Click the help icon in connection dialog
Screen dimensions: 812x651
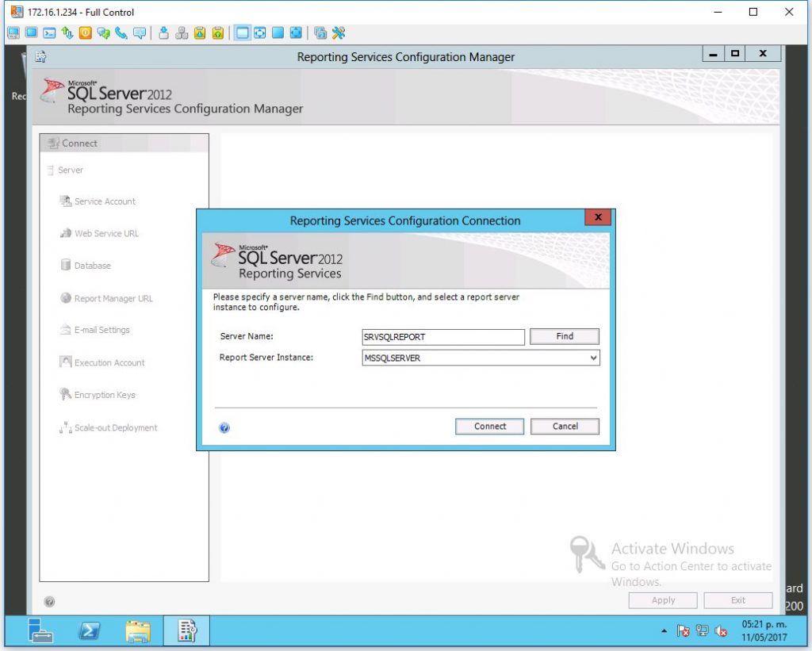224,427
